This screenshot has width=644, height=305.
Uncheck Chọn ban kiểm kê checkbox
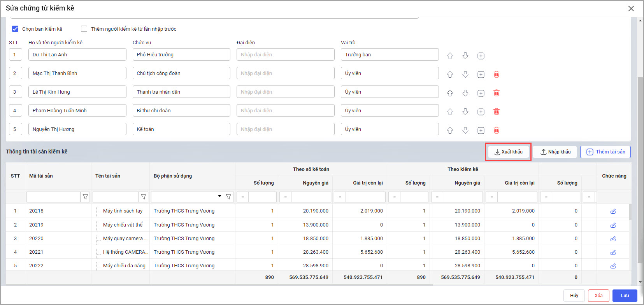[15, 29]
